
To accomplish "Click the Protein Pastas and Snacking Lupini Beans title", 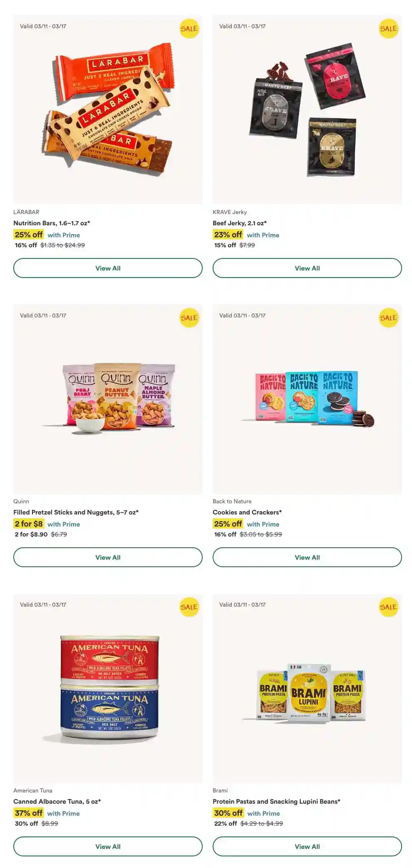I will click(276, 801).
